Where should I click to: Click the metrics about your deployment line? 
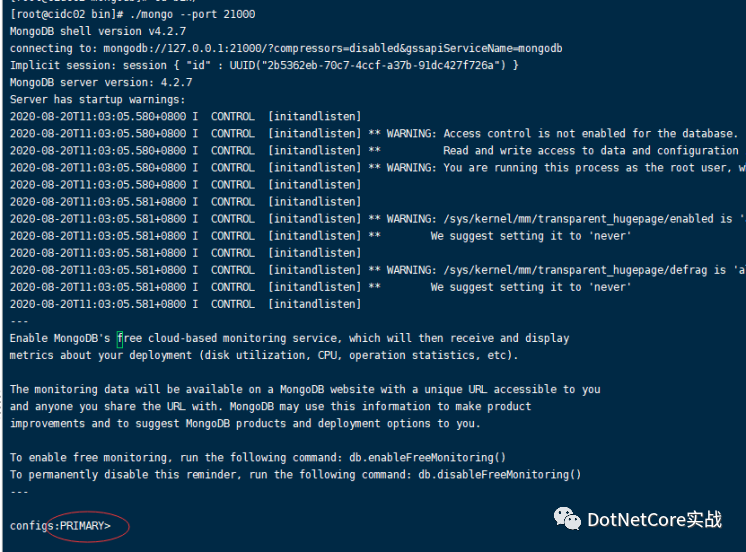(264, 355)
